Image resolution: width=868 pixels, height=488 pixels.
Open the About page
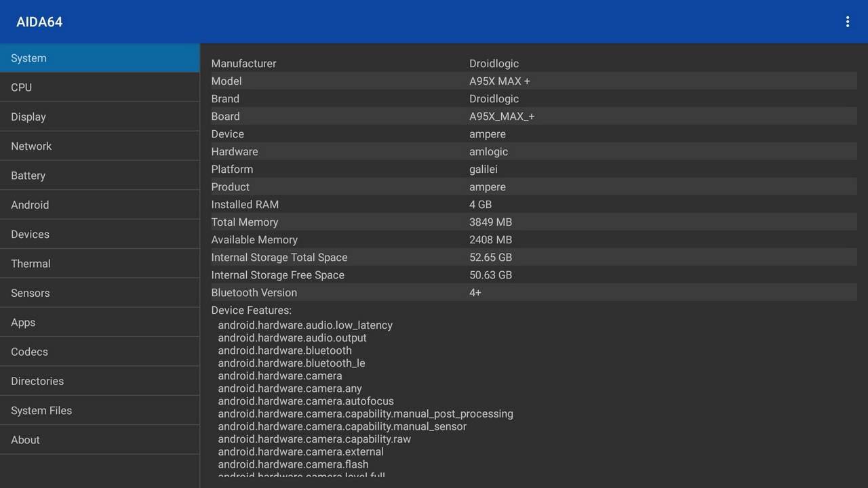[100, 440]
